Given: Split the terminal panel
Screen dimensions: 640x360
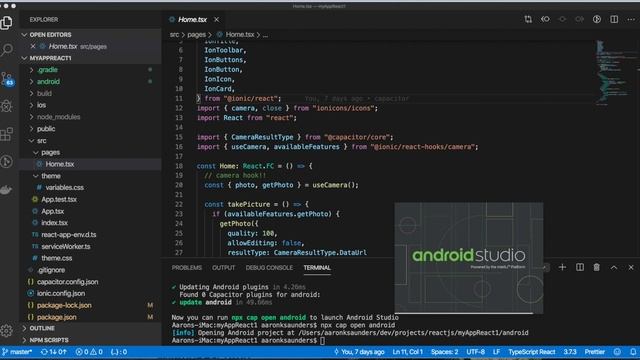Looking at the screenshot, I should [580, 267].
